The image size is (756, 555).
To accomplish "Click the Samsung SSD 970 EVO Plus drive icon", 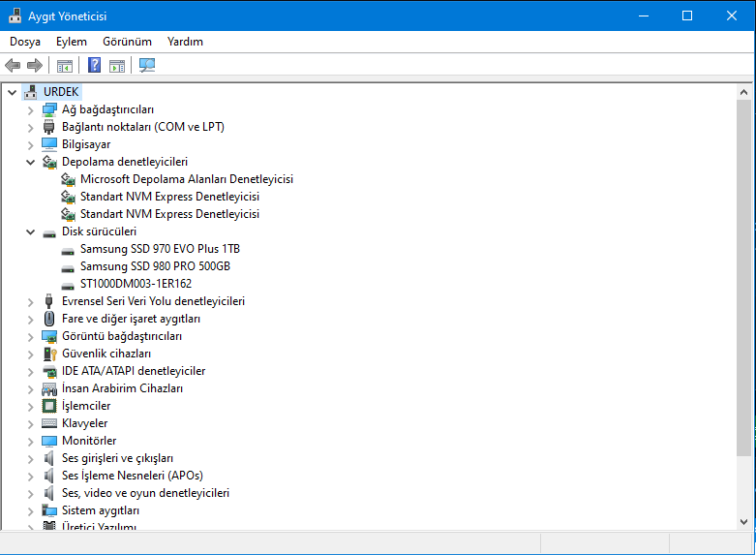I will [x=68, y=252].
